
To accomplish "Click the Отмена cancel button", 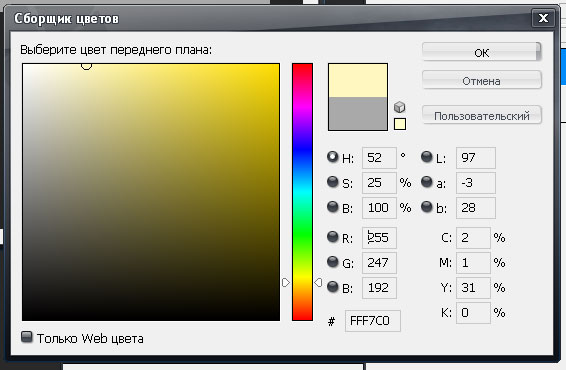I will (x=482, y=80).
